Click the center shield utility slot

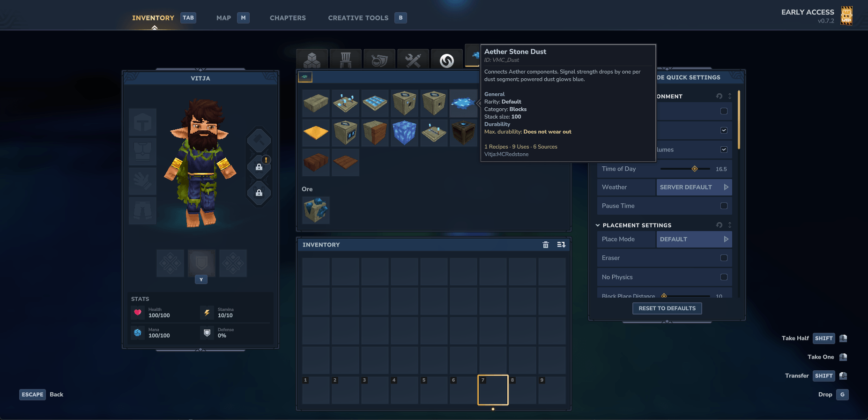tap(201, 263)
